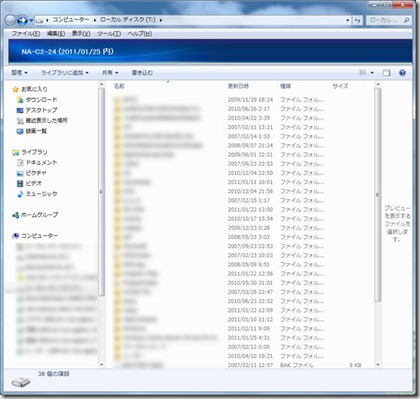Screen dimensions: 420x399
Task: Select ローカルディスク (T:) in the address breadcrumb
Action: click(x=128, y=20)
